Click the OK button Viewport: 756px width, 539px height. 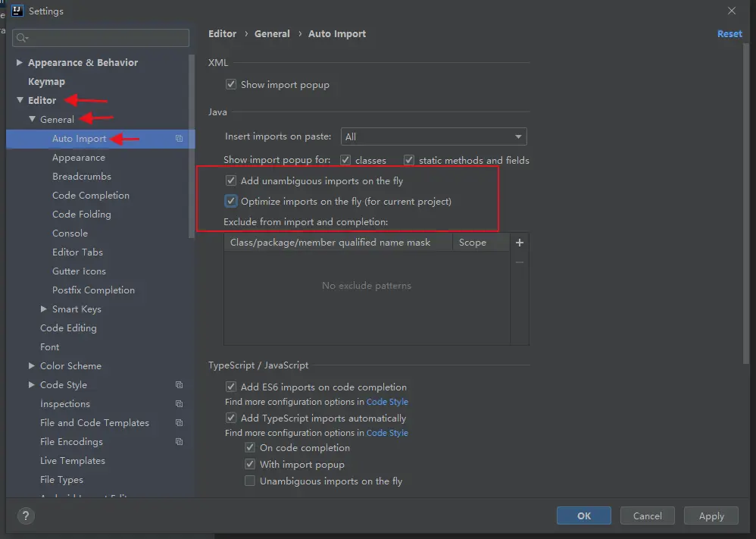584,515
